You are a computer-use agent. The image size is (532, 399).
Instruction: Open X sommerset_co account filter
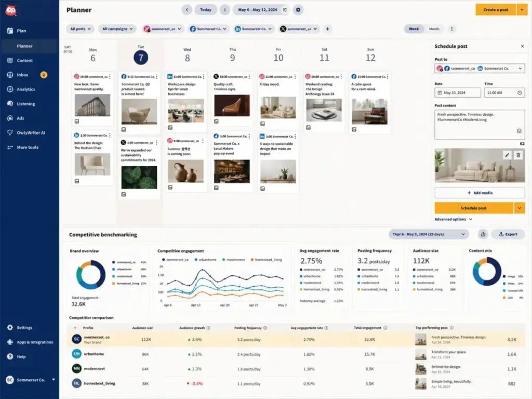coord(299,29)
